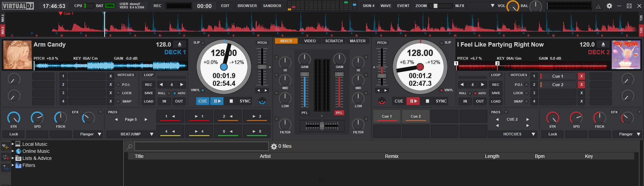The width and height of the screenshot is (644, 186).
Task: Click Deck 2 beatlock target icon
Action: click(x=382, y=101)
